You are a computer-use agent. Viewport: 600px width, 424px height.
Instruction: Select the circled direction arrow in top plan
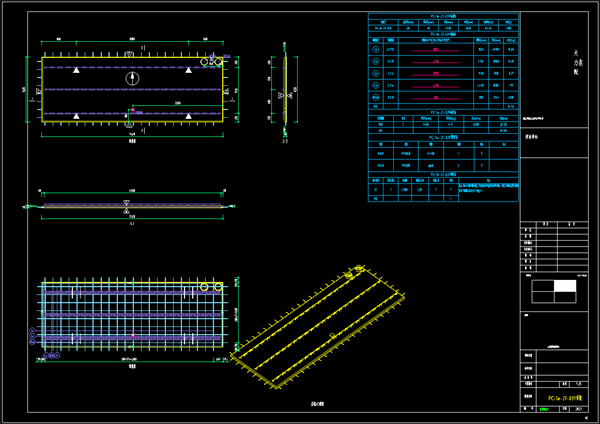point(132,78)
